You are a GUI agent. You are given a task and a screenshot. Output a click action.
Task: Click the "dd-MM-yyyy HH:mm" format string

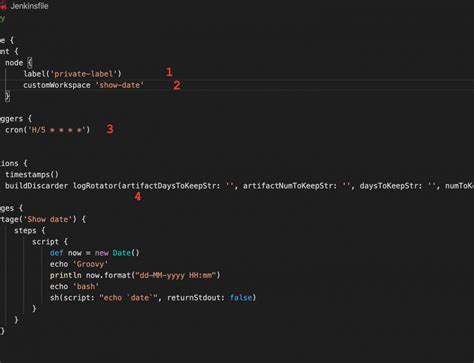click(x=176, y=275)
